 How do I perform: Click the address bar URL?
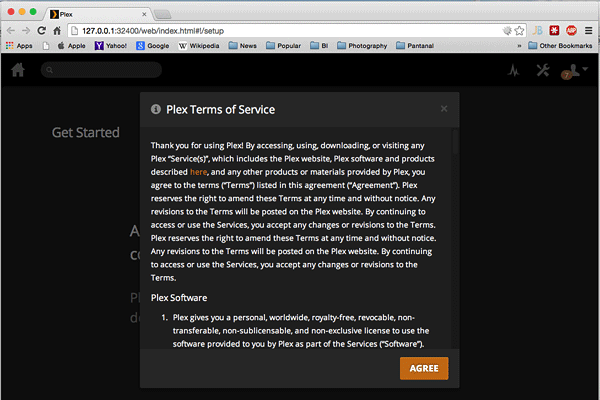tap(153, 31)
